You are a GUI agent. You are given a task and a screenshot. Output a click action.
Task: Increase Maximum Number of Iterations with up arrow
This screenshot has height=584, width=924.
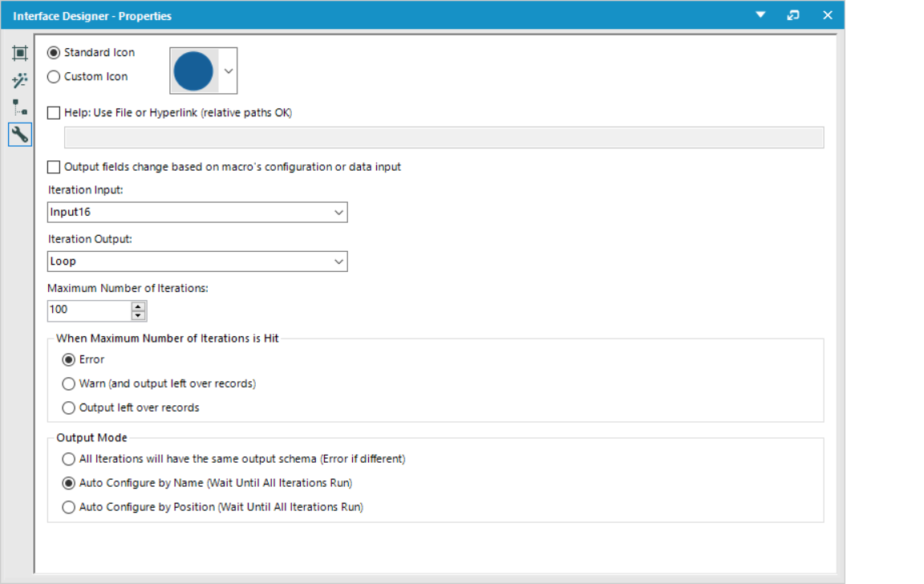(x=138, y=306)
